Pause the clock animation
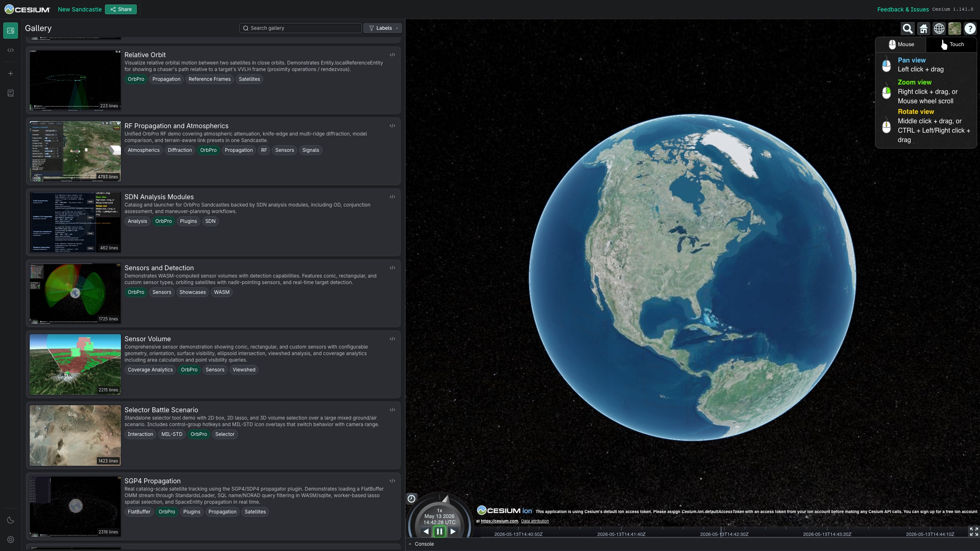 439,531
